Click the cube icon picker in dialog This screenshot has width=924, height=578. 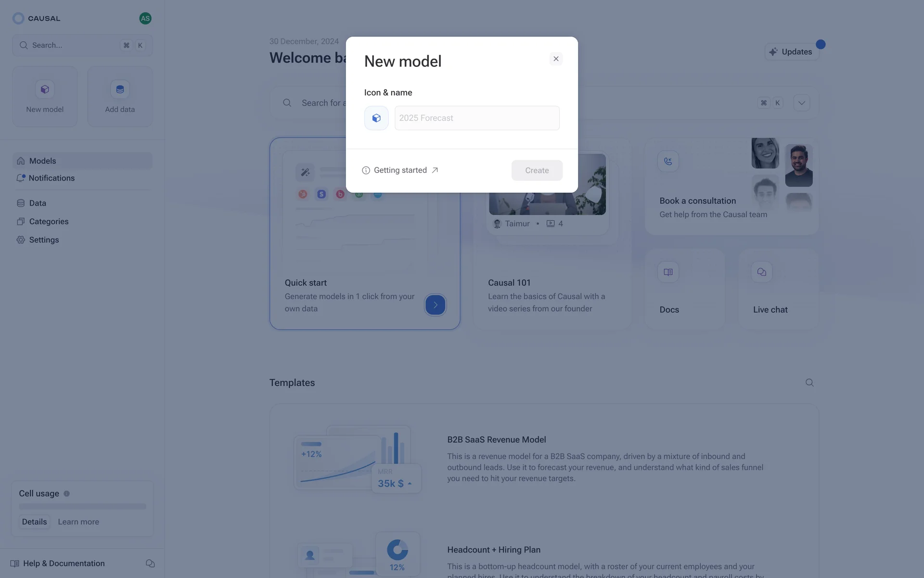click(376, 118)
